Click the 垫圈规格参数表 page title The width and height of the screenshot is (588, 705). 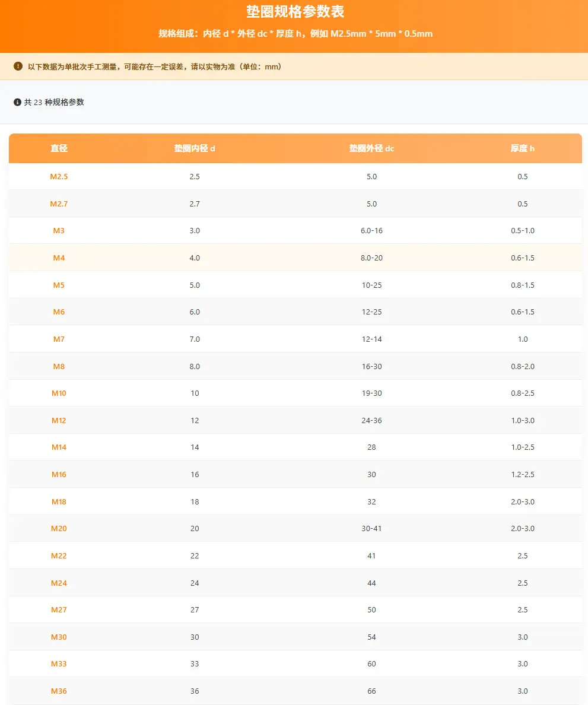coord(295,12)
